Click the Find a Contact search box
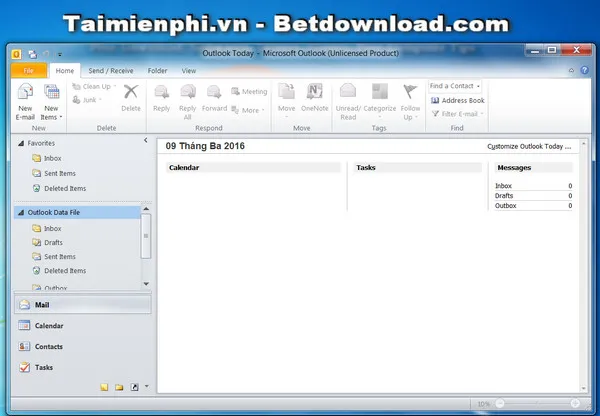 point(454,86)
